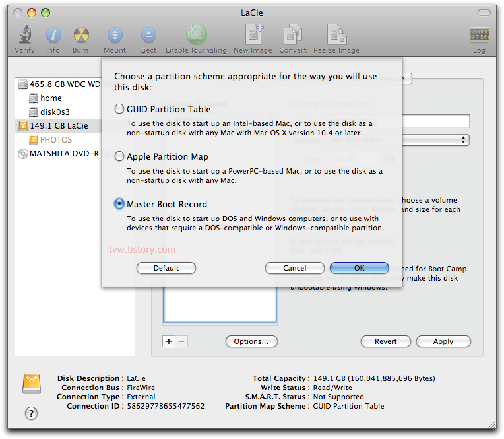
Task: Click the Apply button
Action: [443, 341]
